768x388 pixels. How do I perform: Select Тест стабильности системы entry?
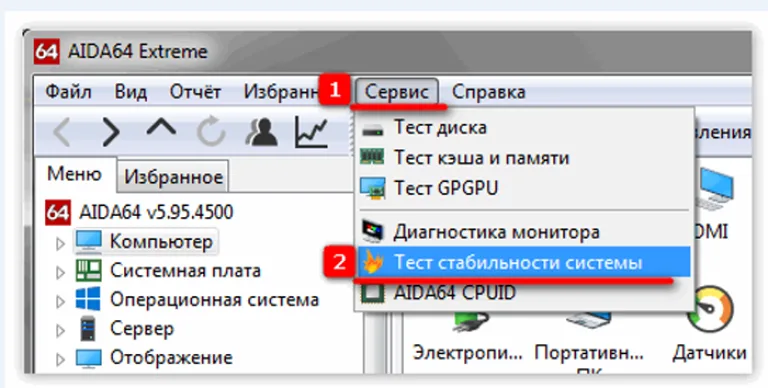(x=524, y=262)
